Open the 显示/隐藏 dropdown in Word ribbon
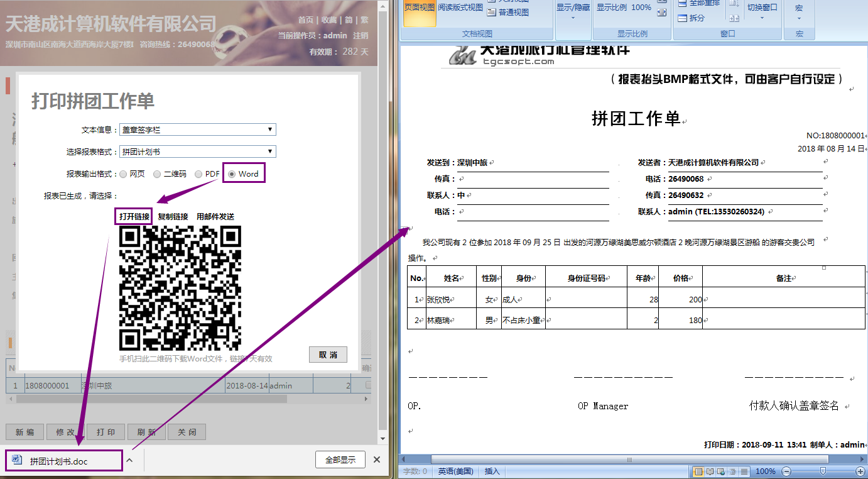Screen dimensions: 868x479 [x=573, y=13]
